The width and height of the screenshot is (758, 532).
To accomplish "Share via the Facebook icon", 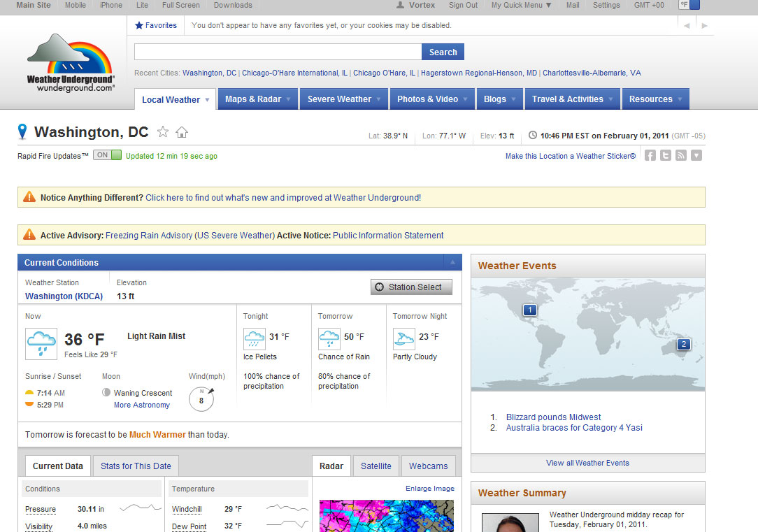I will click(x=650, y=155).
